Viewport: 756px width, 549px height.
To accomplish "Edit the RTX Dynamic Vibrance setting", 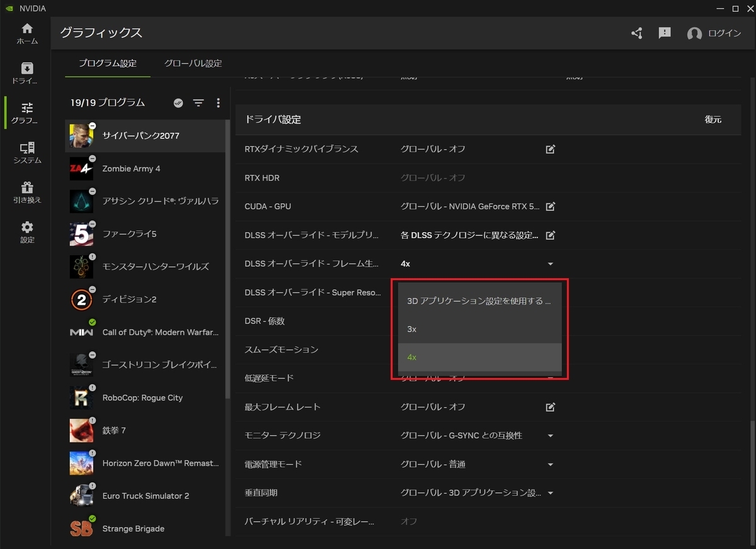I will point(551,149).
